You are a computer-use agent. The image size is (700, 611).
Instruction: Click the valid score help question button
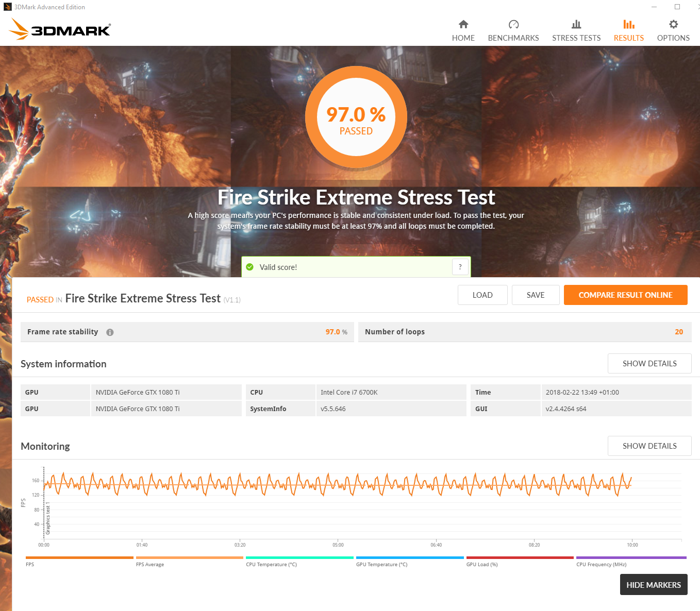(460, 267)
